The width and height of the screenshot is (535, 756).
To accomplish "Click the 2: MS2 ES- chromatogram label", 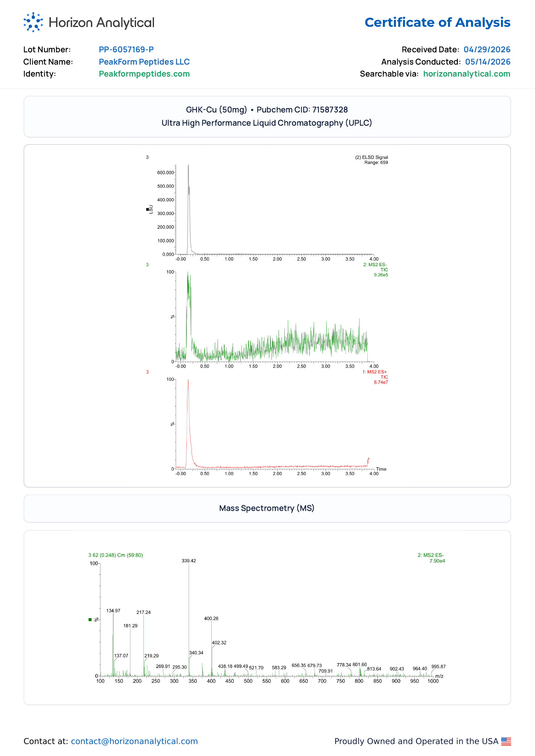I will pyautogui.click(x=375, y=265).
